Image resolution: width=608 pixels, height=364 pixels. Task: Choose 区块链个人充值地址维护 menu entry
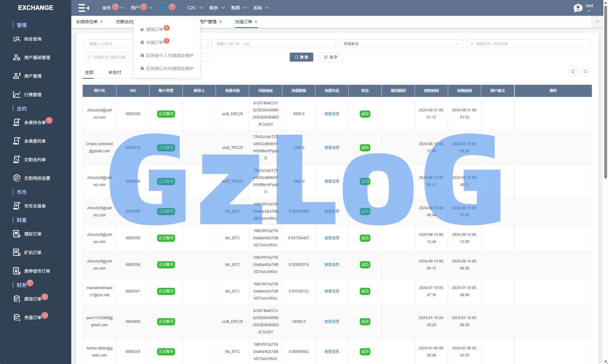(167, 55)
